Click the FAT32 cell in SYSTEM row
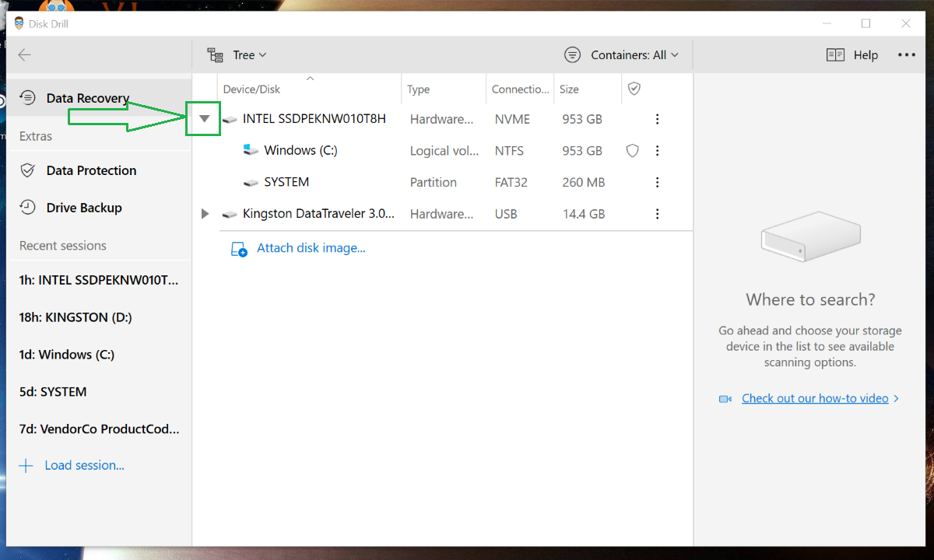This screenshot has height=560, width=934. [511, 182]
